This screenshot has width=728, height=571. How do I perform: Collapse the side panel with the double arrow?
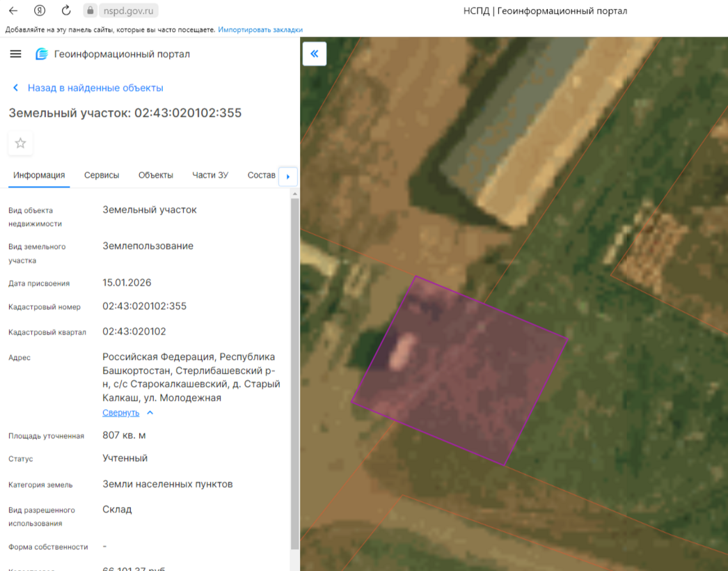click(315, 54)
